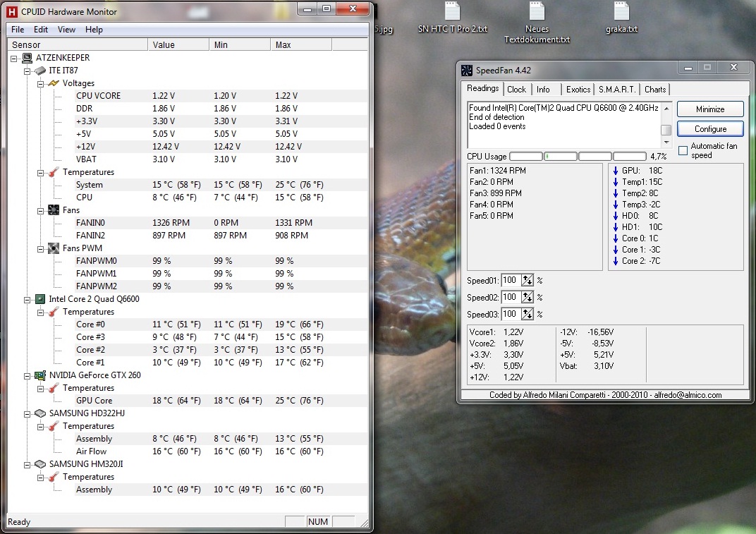Click the SpeedFan log scrollbar down arrow
The width and height of the screenshot is (756, 534).
point(666,142)
